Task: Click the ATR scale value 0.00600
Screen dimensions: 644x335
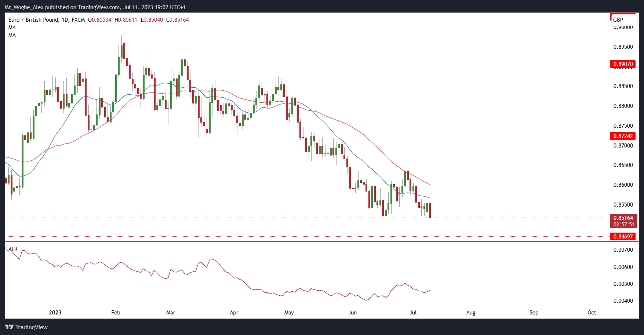Action: [623, 267]
